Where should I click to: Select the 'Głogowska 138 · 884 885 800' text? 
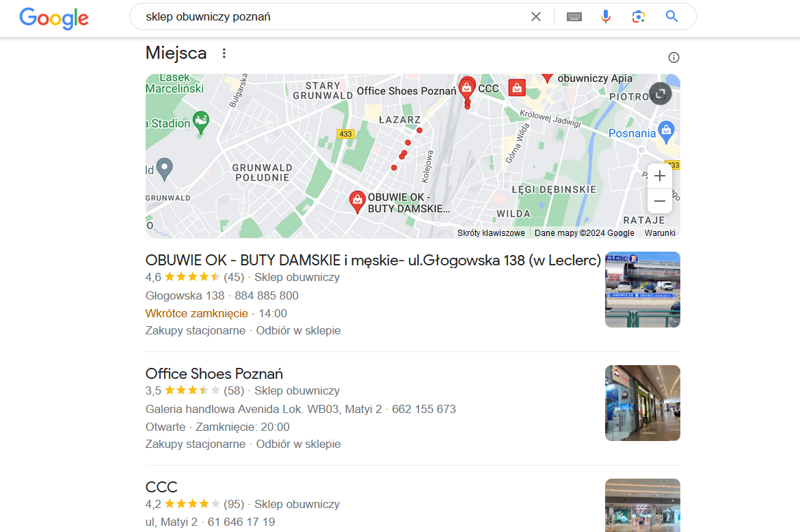coord(222,296)
